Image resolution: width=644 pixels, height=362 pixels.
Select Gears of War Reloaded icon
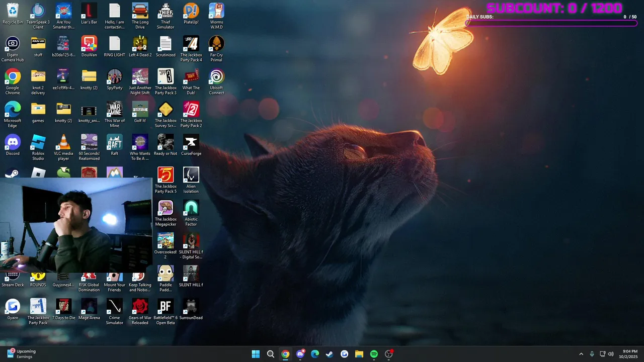click(x=140, y=312)
